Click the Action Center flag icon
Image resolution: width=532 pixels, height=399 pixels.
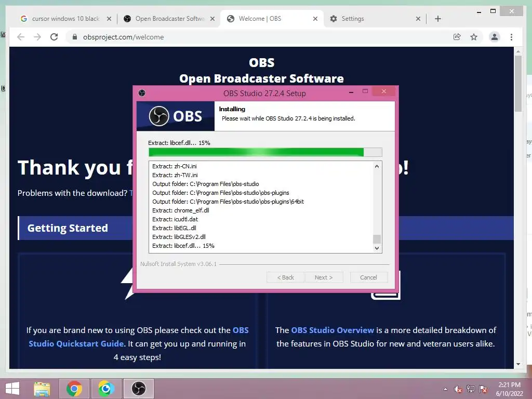point(483,389)
